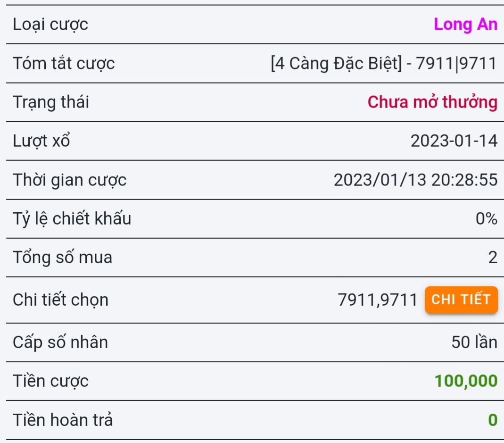Tap the draw date 2023-01-14

pyautogui.click(x=454, y=141)
